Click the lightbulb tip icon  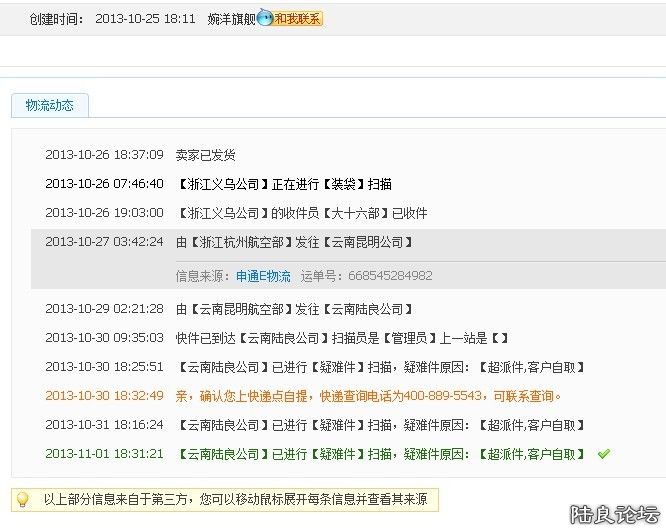[21, 499]
